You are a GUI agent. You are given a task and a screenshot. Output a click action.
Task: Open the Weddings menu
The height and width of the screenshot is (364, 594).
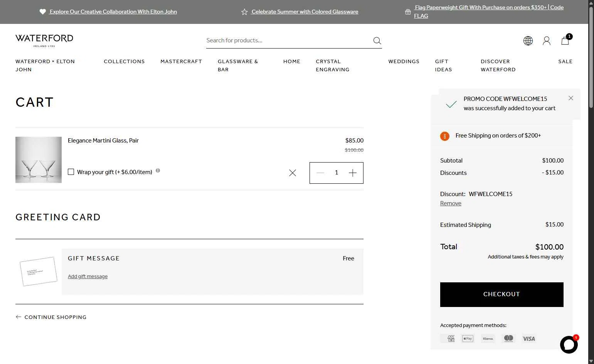point(404,61)
